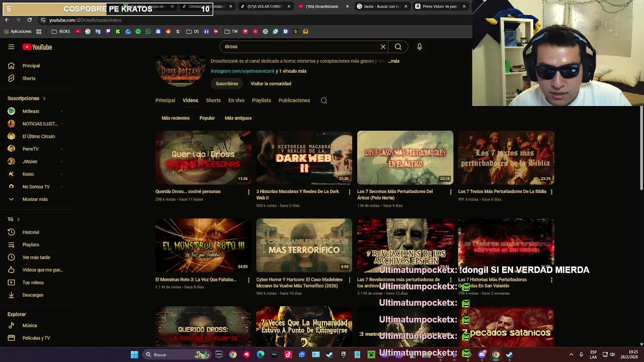Switch to the Videos channel tab
This screenshot has height=362, width=644.
coord(190,101)
